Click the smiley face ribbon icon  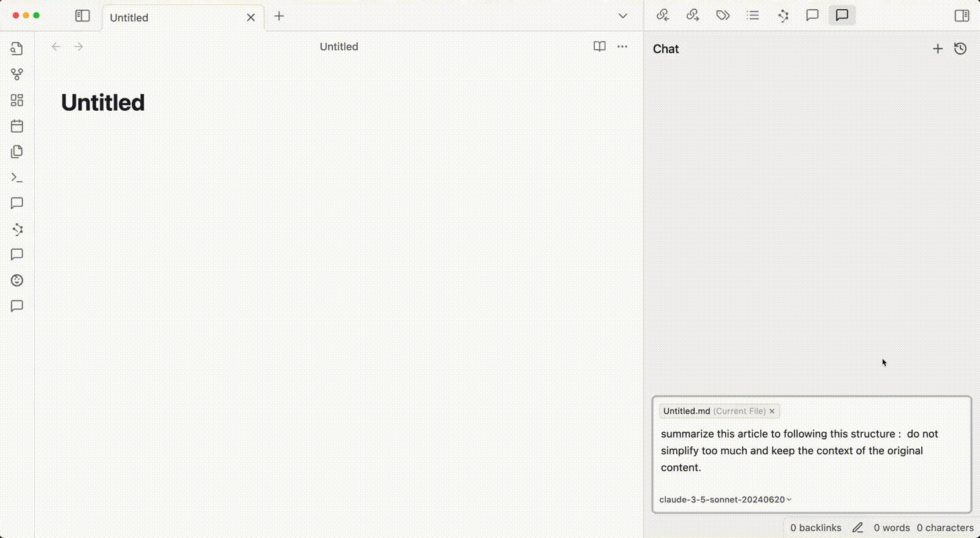17,280
